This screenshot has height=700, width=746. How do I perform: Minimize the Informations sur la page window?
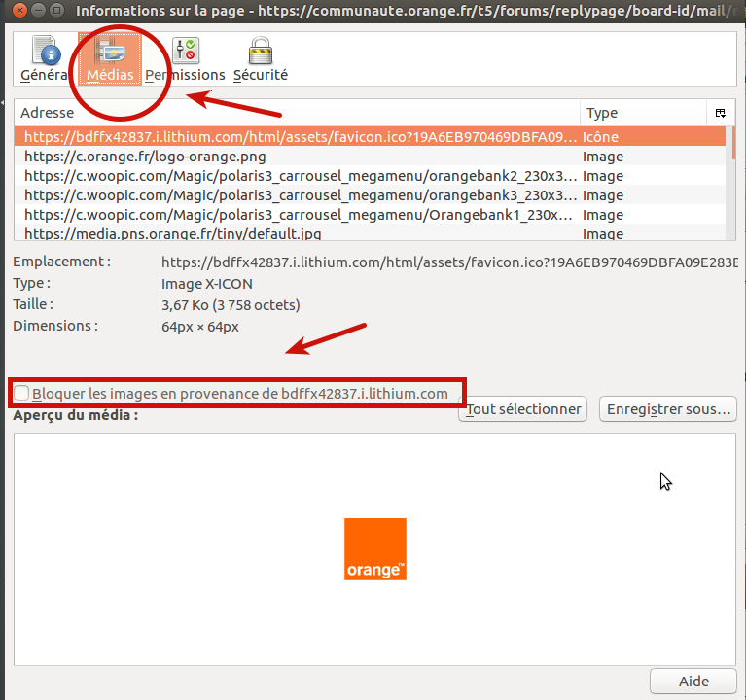point(39,10)
